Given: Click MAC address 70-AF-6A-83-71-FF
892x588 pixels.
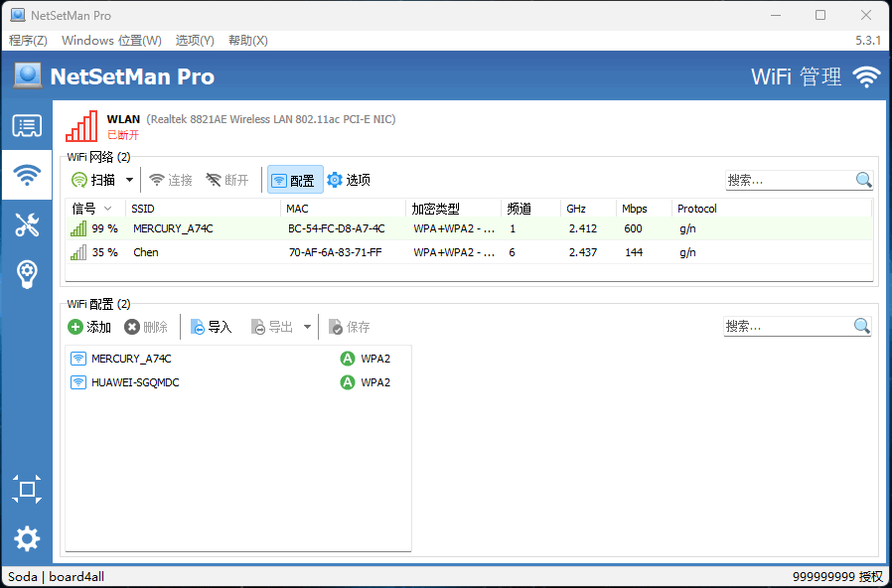Looking at the screenshot, I should pos(335,252).
